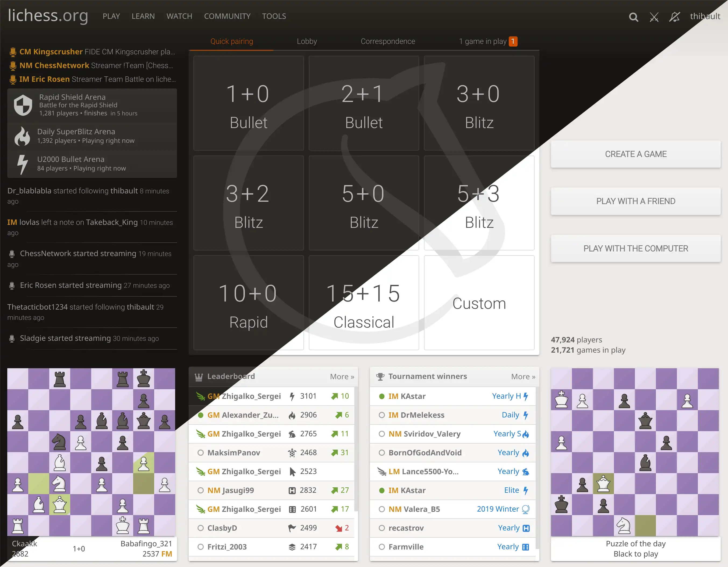Switch to the Correspondence tab
Screen dimensions: 728x567
pos(388,41)
